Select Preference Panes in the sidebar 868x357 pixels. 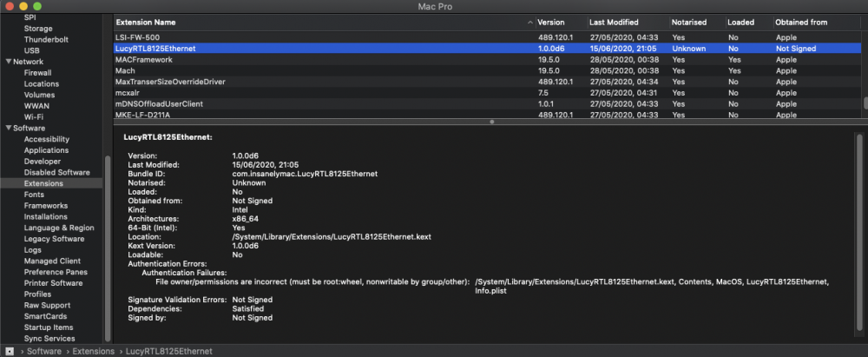[56, 272]
